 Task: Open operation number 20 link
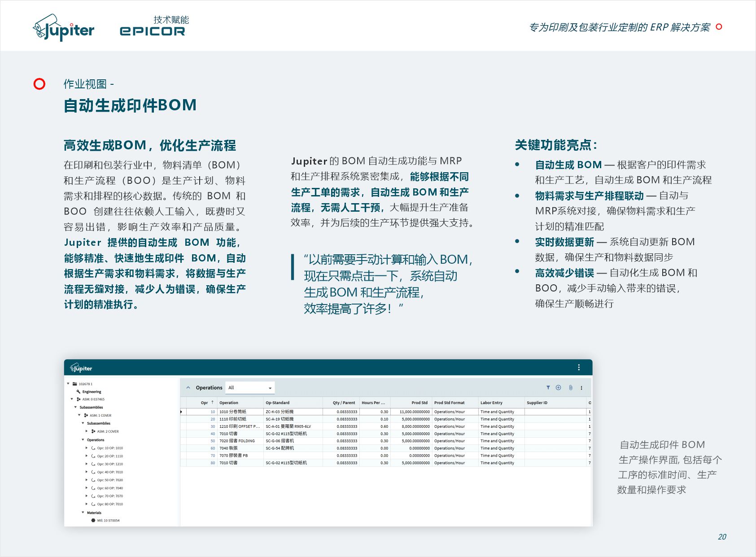(x=213, y=419)
